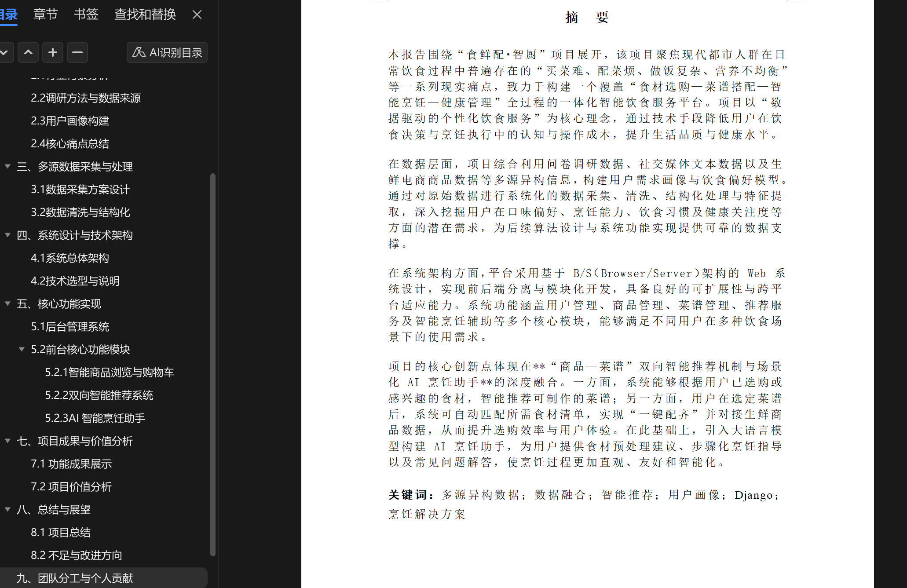
Task: Open 4.2技术选型与说明 in outline
Action: [75, 281]
